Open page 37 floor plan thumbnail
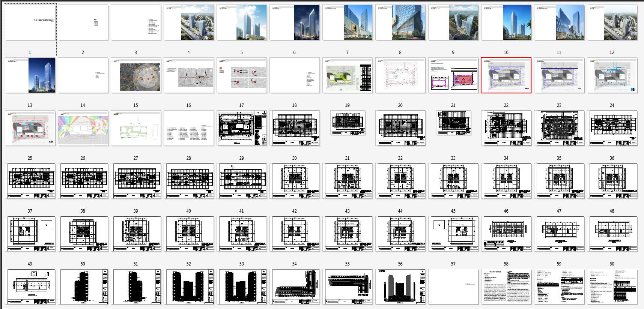The height and width of the screenshot is (309, 644). pos(31,181)
